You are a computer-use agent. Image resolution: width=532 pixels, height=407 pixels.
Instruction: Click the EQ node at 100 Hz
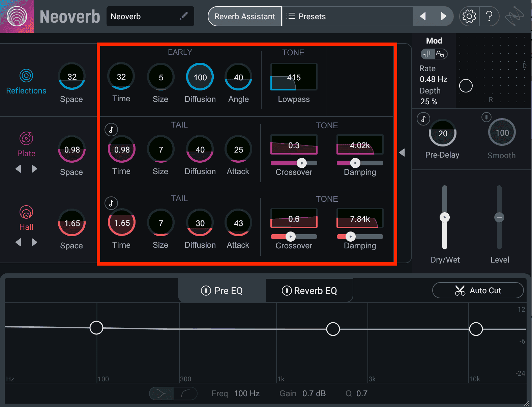(x=96, y=328)
